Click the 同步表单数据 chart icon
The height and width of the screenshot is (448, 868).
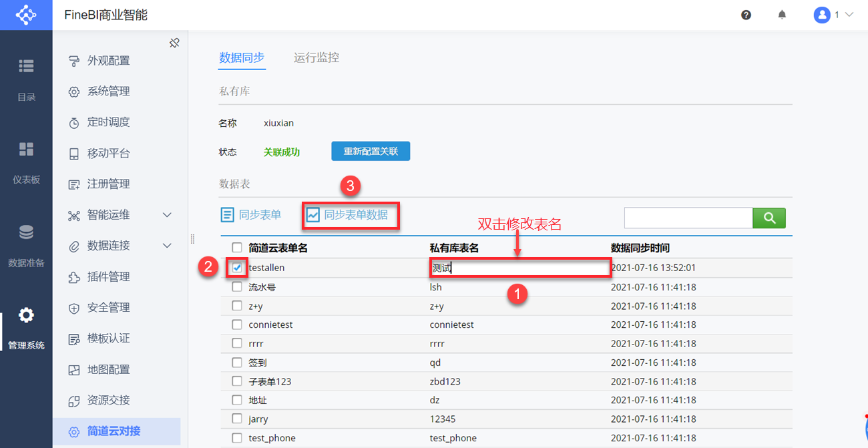pyautogui.click(x=312, y=215)
